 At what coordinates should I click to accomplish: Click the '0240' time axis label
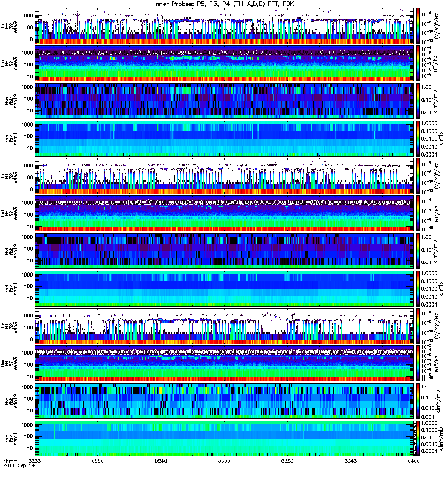161,461
